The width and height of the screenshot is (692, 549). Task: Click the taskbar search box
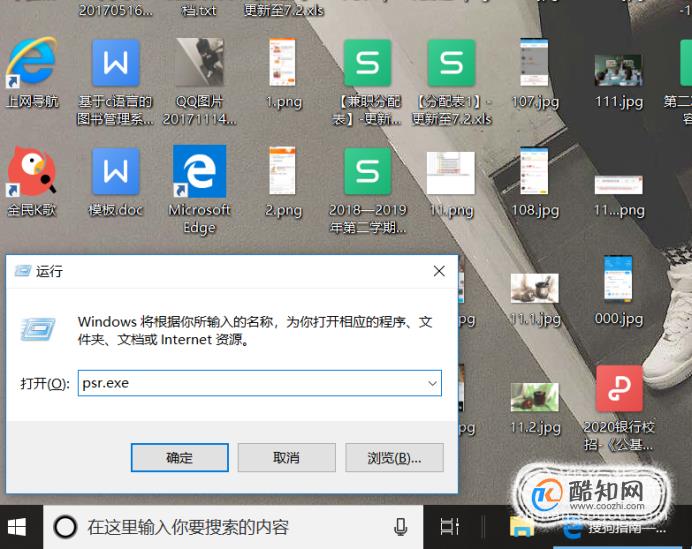pos(233,527)
